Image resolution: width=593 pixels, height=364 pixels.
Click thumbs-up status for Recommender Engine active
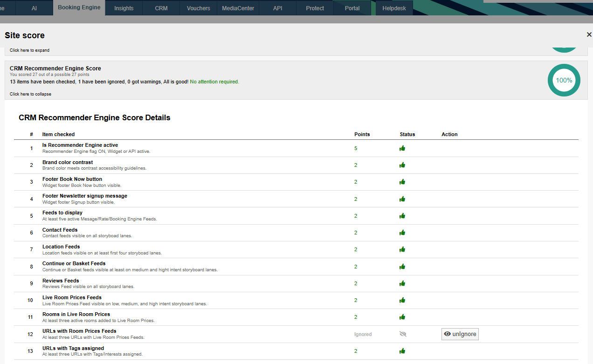(402, 148)
